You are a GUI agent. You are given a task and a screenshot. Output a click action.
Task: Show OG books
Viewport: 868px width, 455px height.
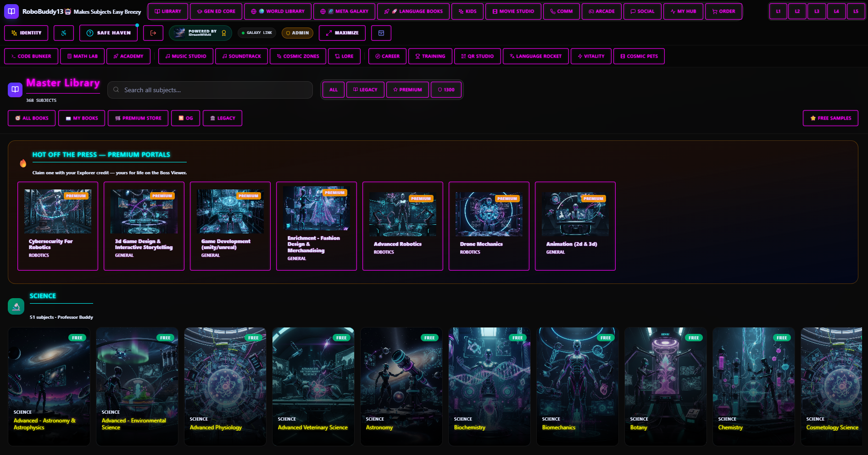185,118
